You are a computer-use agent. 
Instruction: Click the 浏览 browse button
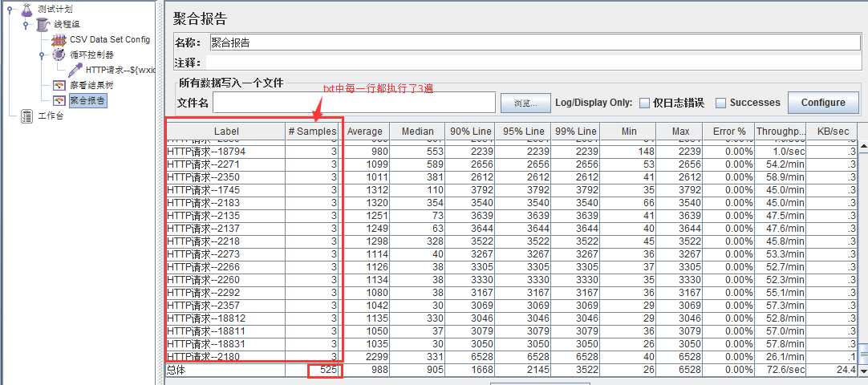[525, 103]
